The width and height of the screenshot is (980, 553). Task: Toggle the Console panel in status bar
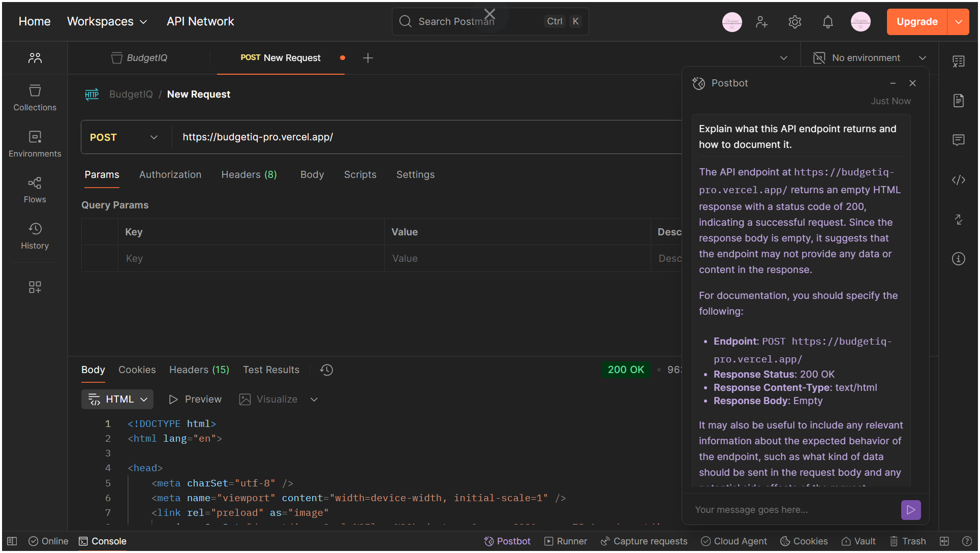(103, 541)
